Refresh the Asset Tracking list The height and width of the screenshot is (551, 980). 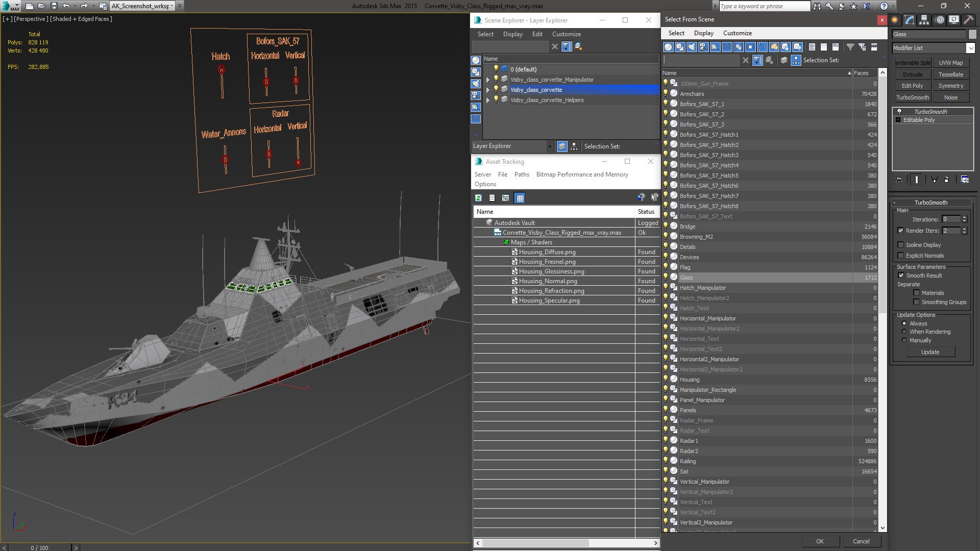pos(478,198)
